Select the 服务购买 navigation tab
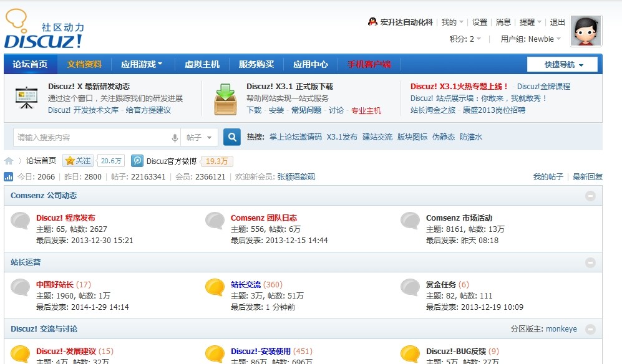622x364 pixels. pyautogui.click(x=256, y=64)
